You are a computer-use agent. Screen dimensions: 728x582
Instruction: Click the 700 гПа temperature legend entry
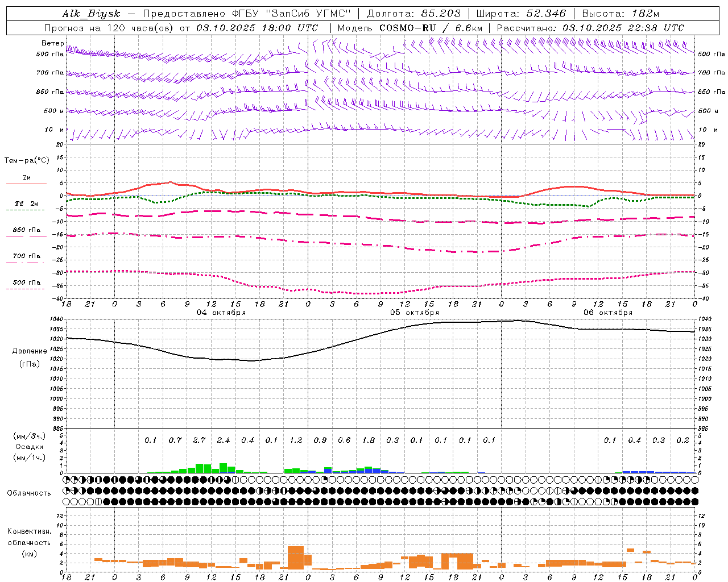26,256
